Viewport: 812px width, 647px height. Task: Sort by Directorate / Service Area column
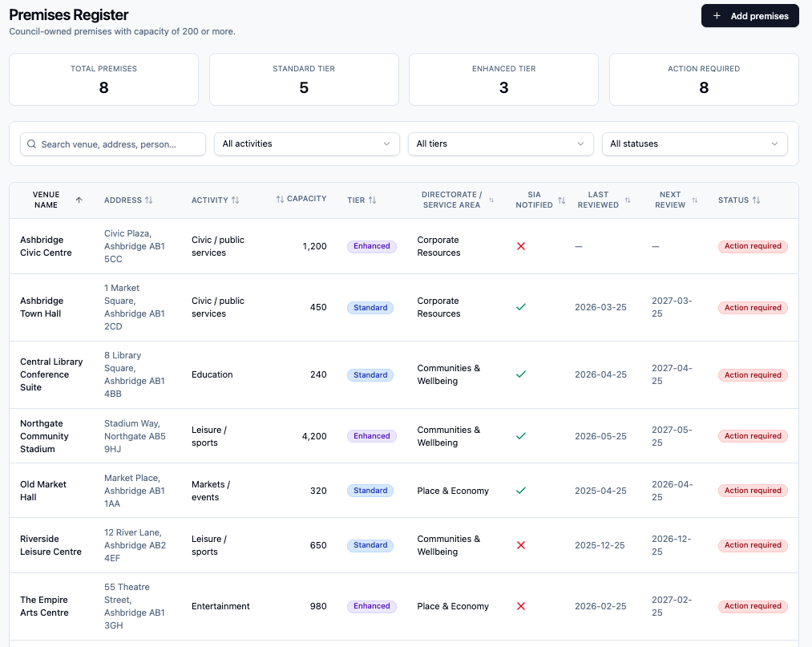pyautogui.click(x=456, y=200)
